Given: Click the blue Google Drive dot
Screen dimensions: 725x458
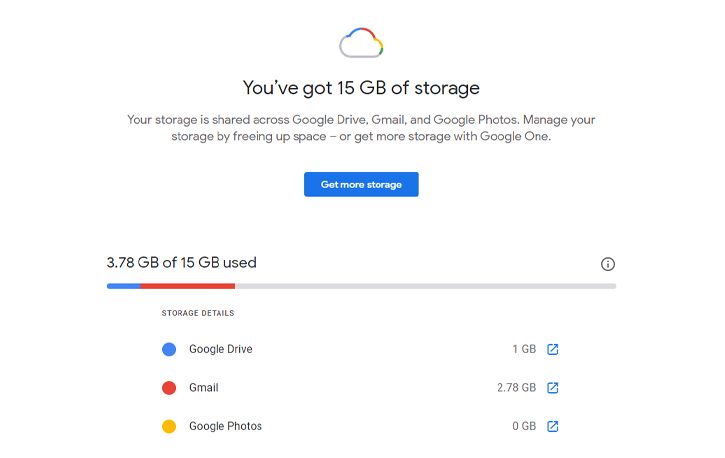Looking at the screenshot, I should pos(169,349).
